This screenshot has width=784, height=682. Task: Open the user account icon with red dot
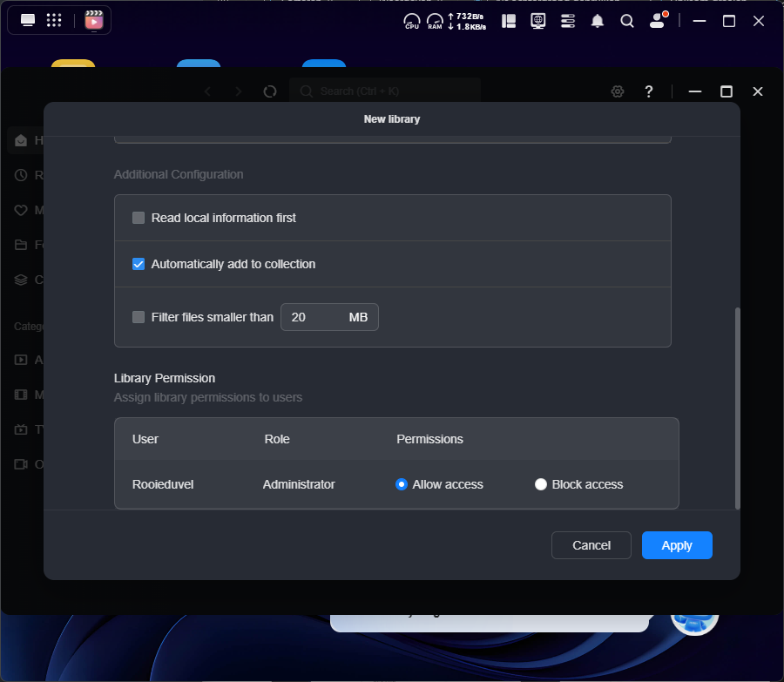click(658, 21)
